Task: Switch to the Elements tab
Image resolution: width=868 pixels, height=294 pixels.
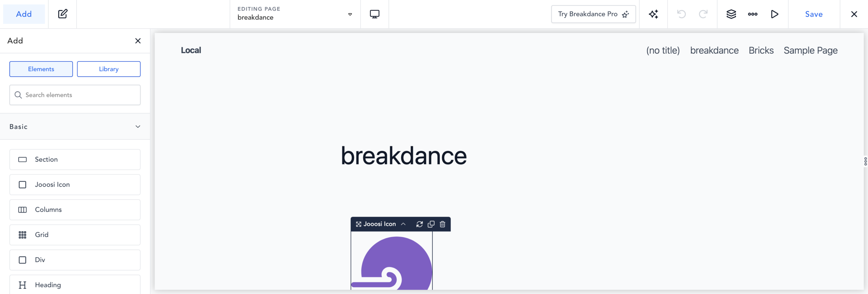Action: [41, 69]
